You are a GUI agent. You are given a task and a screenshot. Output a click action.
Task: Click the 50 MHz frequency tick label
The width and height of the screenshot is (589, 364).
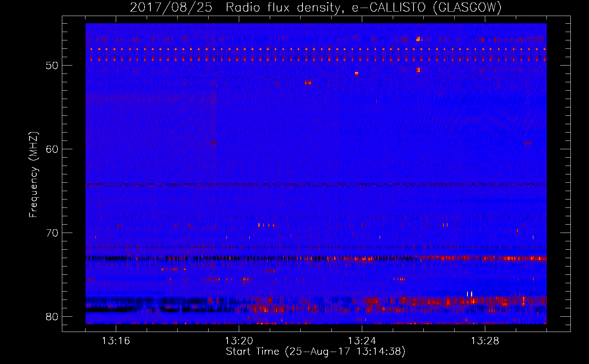(52, 66)
